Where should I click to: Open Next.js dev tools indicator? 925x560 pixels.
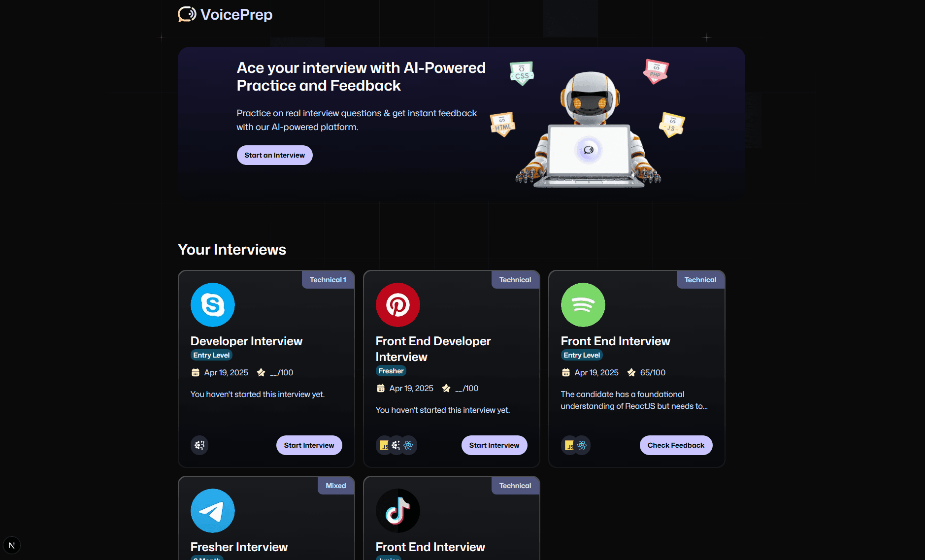tap(12, 545)
